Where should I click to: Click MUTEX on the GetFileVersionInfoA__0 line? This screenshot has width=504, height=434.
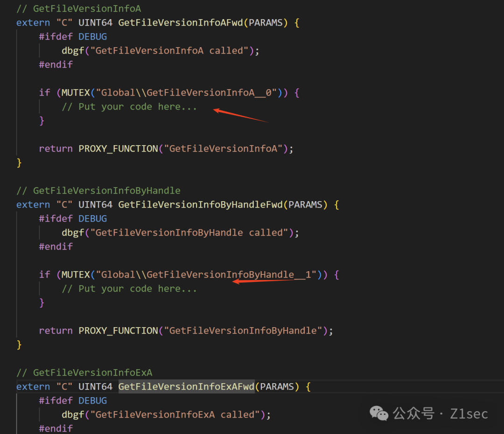tap(76, 93)
